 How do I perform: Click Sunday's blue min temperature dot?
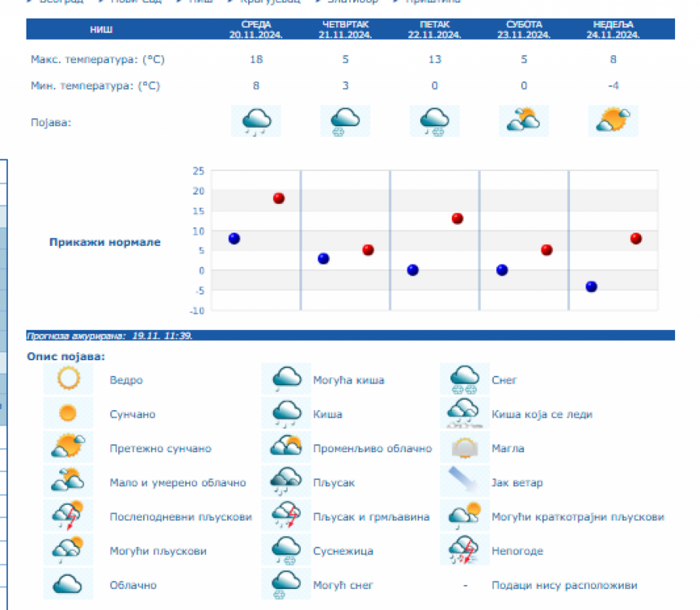click(591, 286)
